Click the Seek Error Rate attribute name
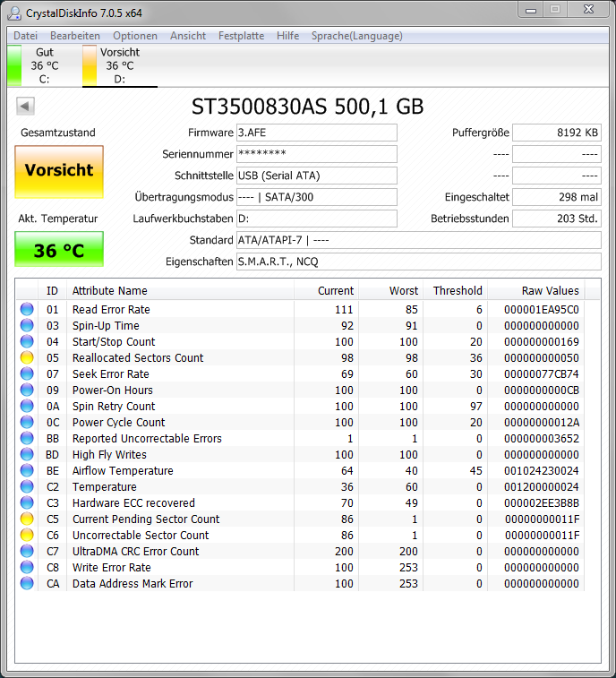Image resolution: width=616 pixels, height=678 pixels. 110,374
